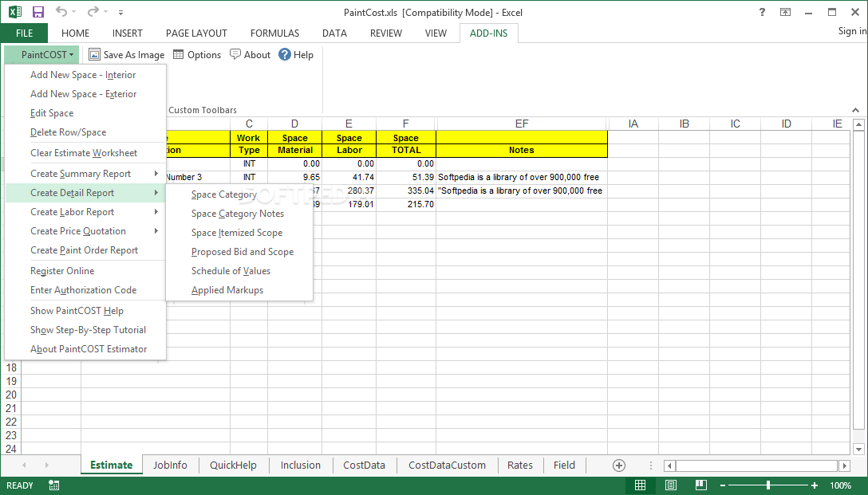Image resolution: width=868 pixels, height=495 pixels.
Task: Select Edit Space menu item
Action: [85, 113]
